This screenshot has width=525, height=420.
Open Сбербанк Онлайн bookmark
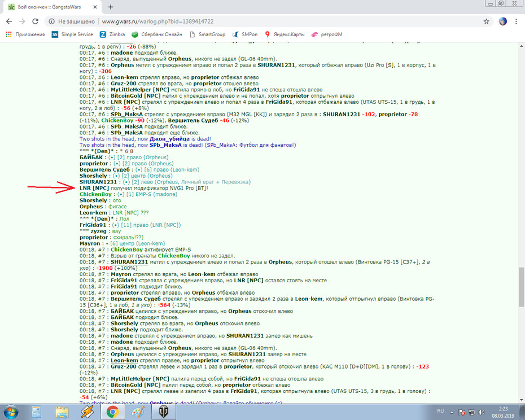point(157,34)
